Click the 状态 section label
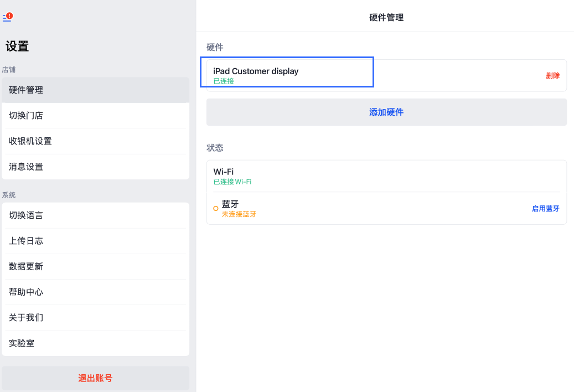The image size is (574, 392). pos(215,148)
